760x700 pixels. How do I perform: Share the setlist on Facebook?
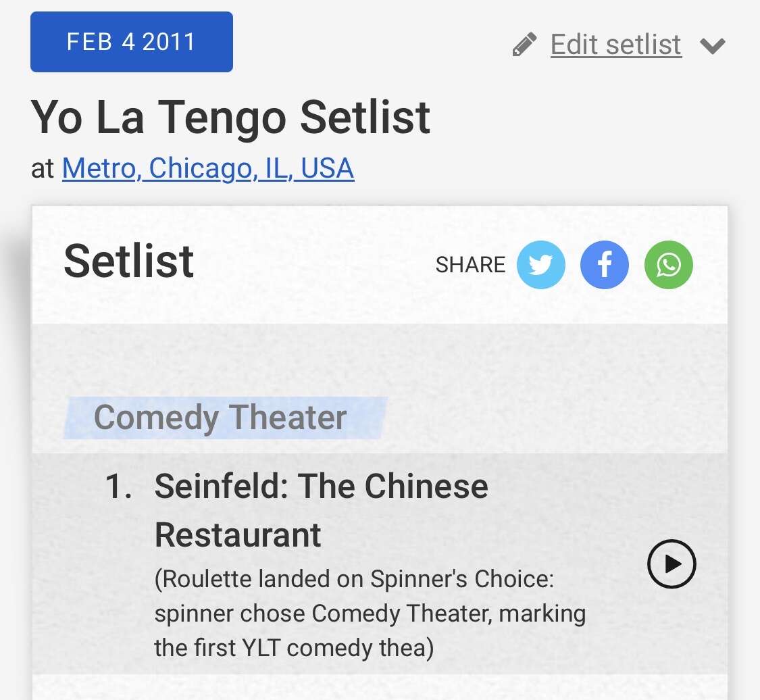coord(604,265)
